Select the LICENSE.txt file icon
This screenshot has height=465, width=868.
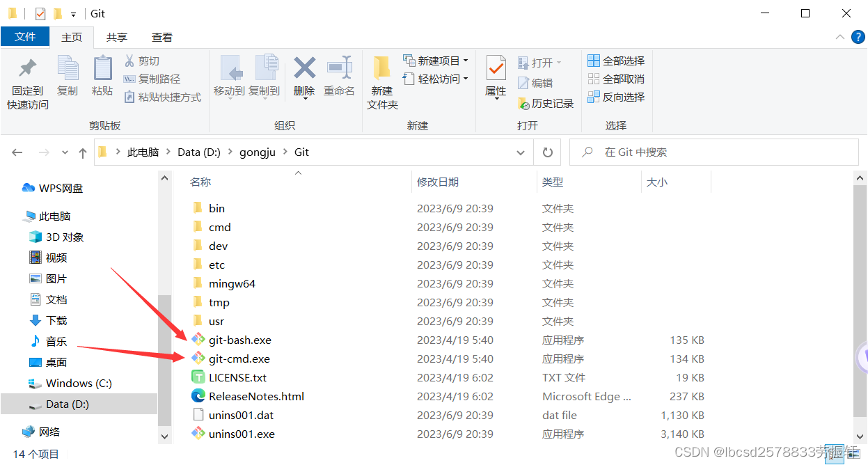198,378
